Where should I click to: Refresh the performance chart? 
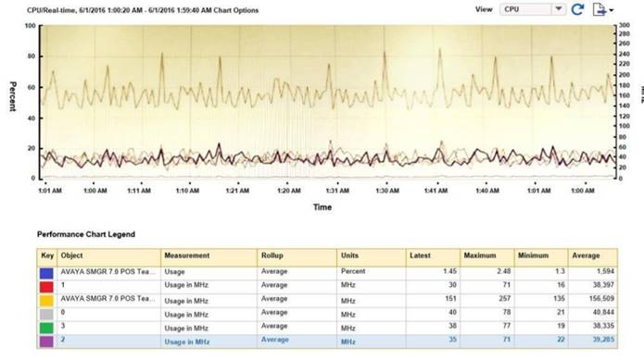[x=577, y=9]
